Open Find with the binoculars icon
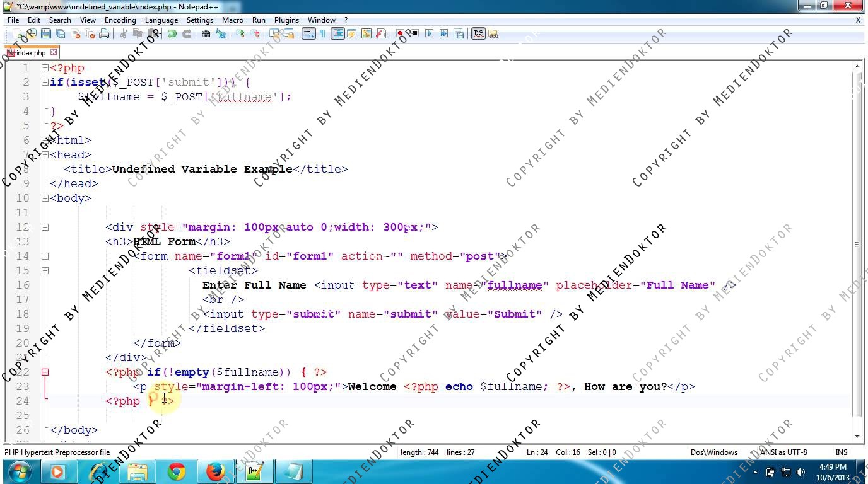Screen dimensions: 868x484 [206, 34]
